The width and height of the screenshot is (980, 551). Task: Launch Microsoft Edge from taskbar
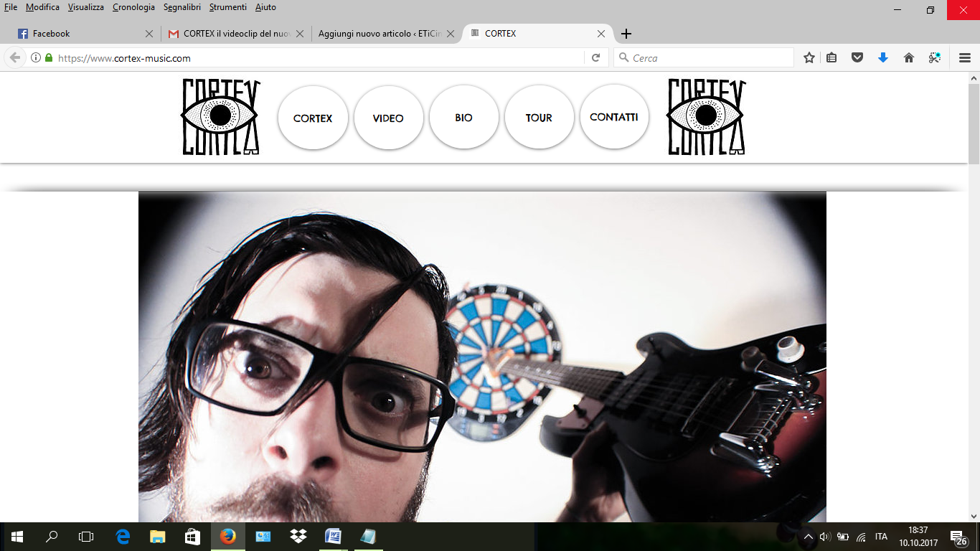[x=123, y=537]
